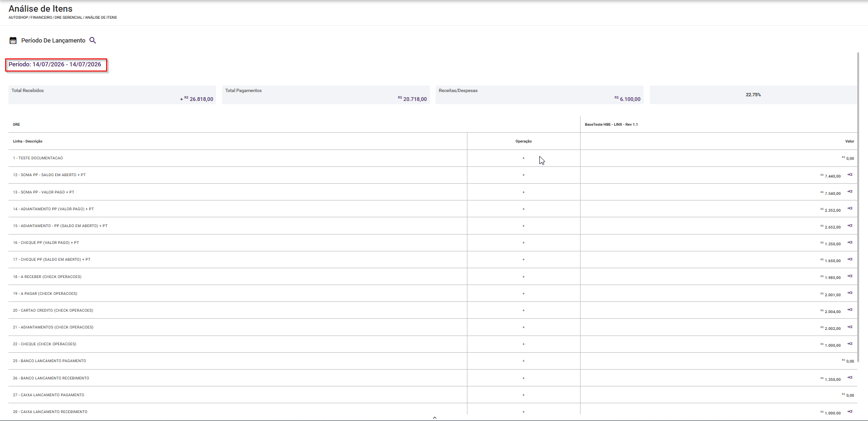Select row 26 - BANCO LANCAMENTO RECEBIMENTO
Image resolution: width=868 pixels, height=421 pixels.
pyautogui.click(x=433, y=378)
